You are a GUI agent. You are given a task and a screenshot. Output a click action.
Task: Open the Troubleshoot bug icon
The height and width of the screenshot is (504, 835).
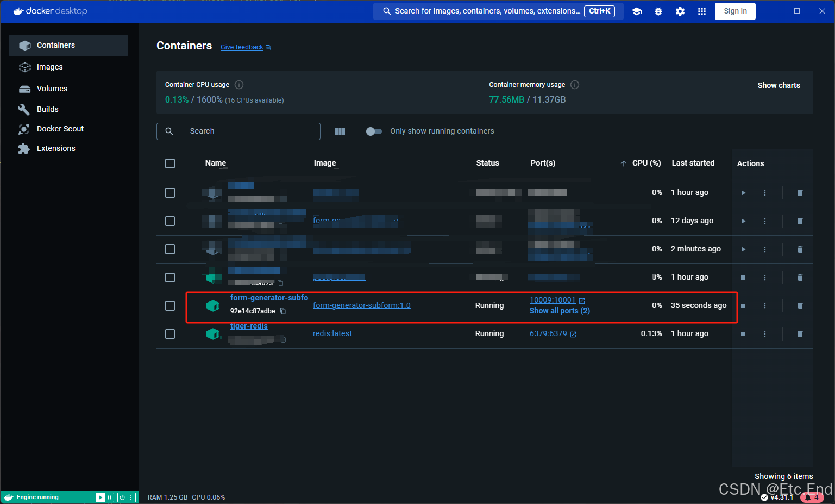coord(658,11)
